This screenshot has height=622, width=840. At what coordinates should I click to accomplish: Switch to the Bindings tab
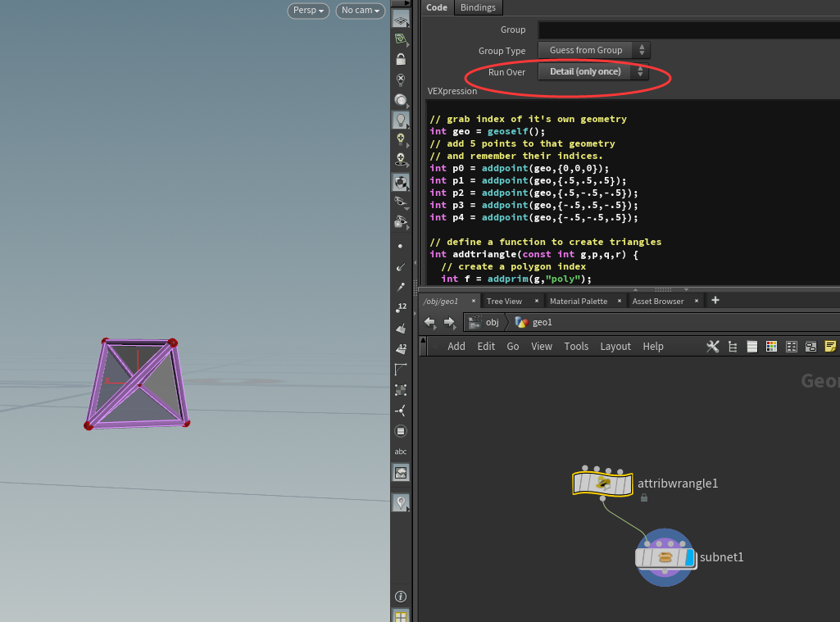[x=478, y=7]
